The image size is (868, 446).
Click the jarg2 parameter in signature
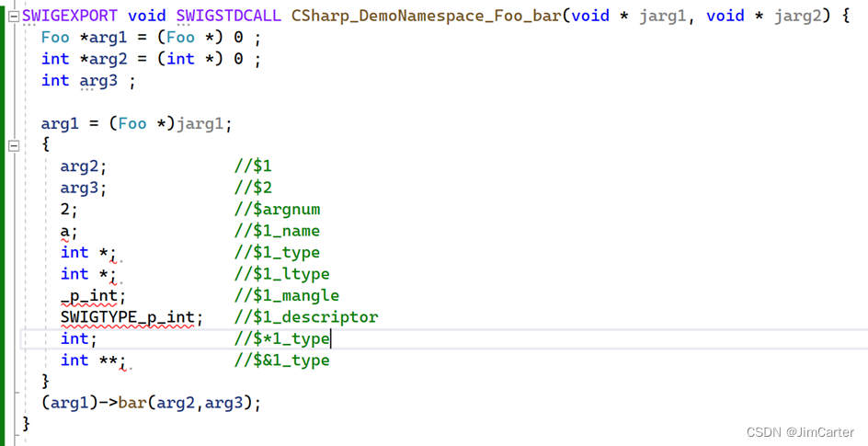tap(798, 16)
